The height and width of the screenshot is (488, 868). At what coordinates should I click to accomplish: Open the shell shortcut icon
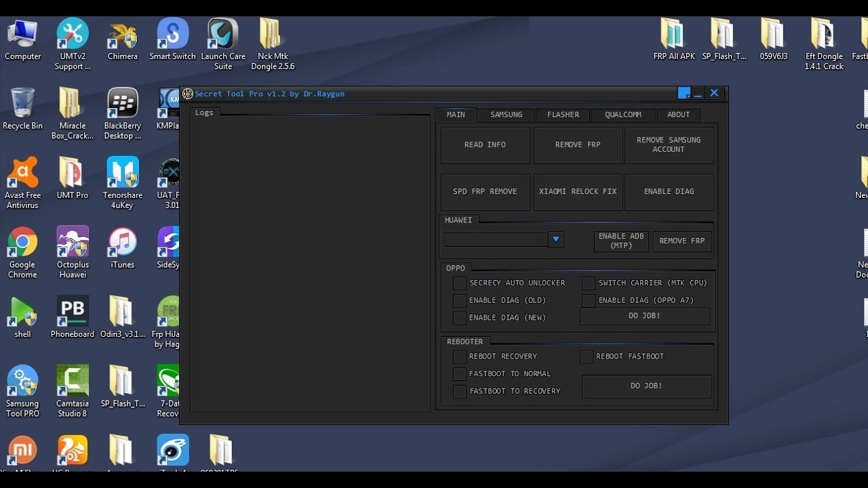(22, 317)
